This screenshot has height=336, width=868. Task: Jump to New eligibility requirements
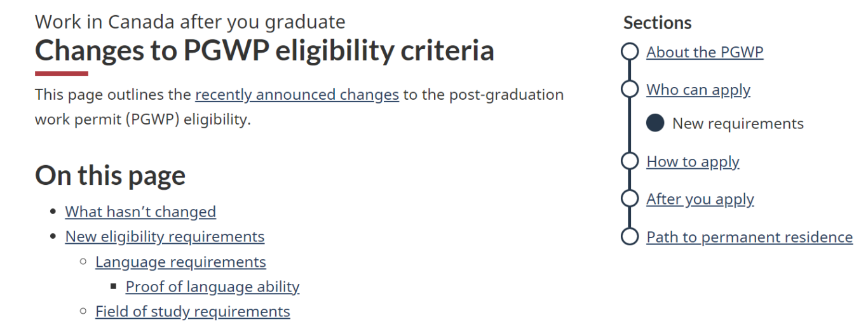[165, 236]
